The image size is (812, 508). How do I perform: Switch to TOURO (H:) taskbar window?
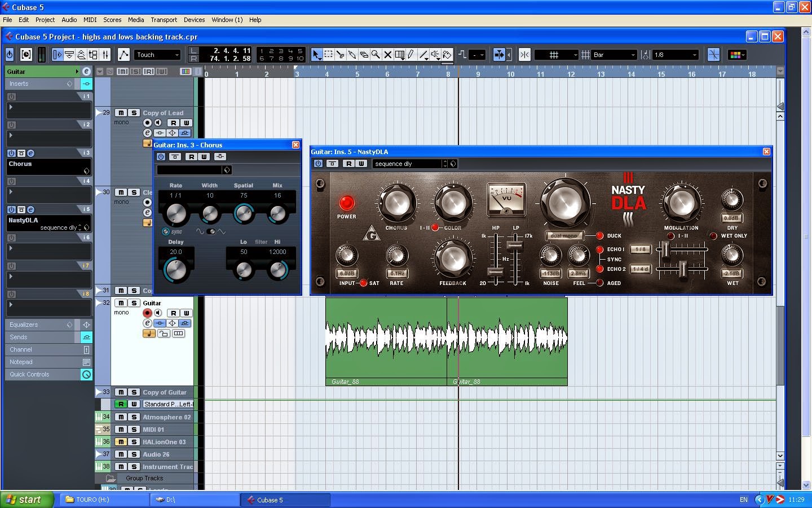[104, 500]
